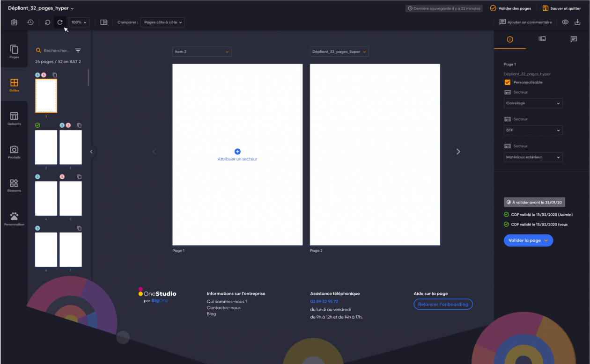The width and height of the screenshot is (590, 364).
Task: Click the Valider la page button
Action: click(528, 240)
